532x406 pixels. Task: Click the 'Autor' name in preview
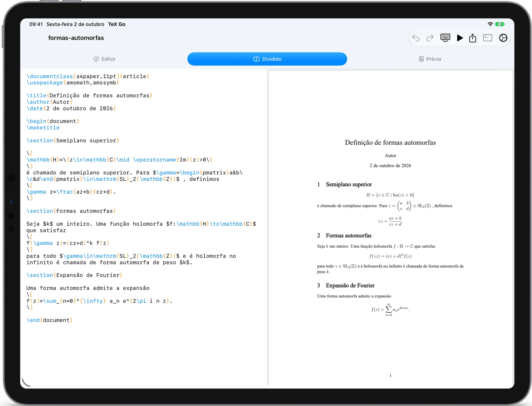pyautogui.click(x=390, y=156)
